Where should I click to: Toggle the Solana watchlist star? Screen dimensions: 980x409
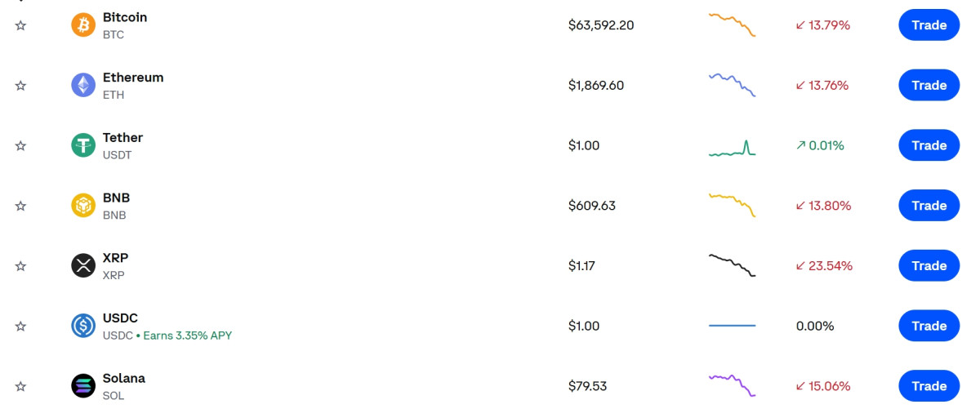tap(21, 386)
